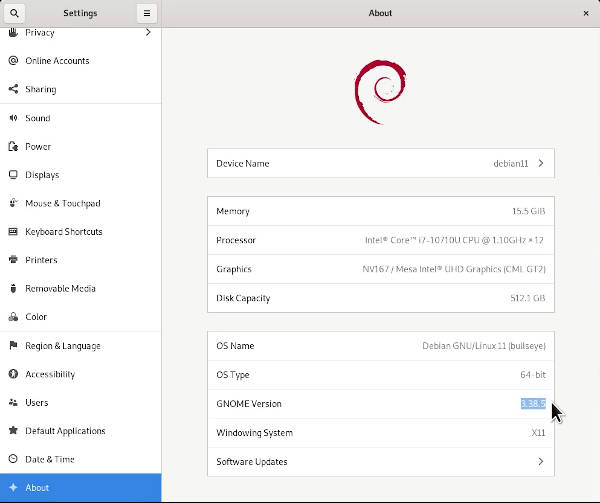The height and width of the screenshot is (503, 600).
Task: Click the Sharing icon in sidebar
Action: pyautogui.click(x=13, y=89)
